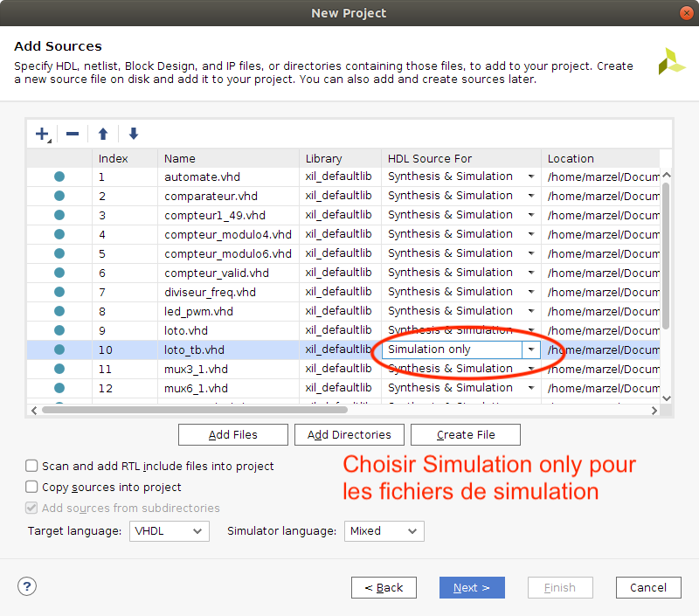
Task: Click the status dot for mux6_1.vhd
Action: pyautogui.click(x=59, y=388)
